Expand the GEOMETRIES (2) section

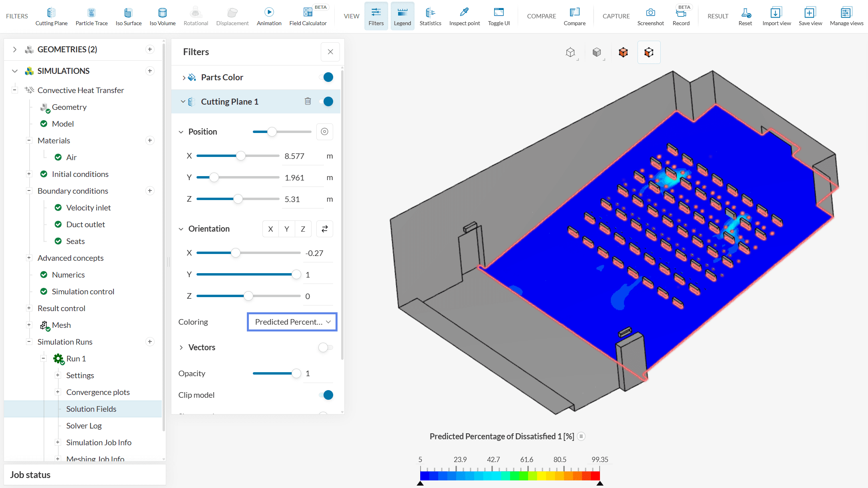[x=15, y=50]
